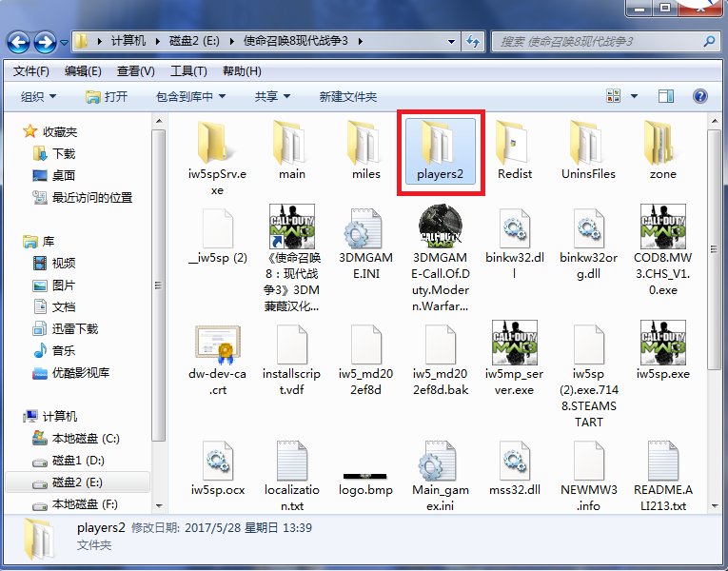Select the 3DMGAME.INI file
This screenshot has height=571, width=728.
[x=365, y=244]
